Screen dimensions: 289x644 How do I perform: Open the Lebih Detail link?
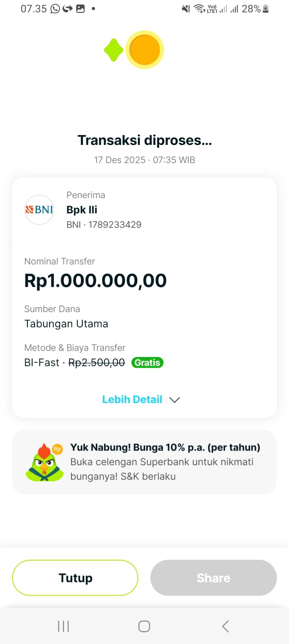click(x=132, y=400)
